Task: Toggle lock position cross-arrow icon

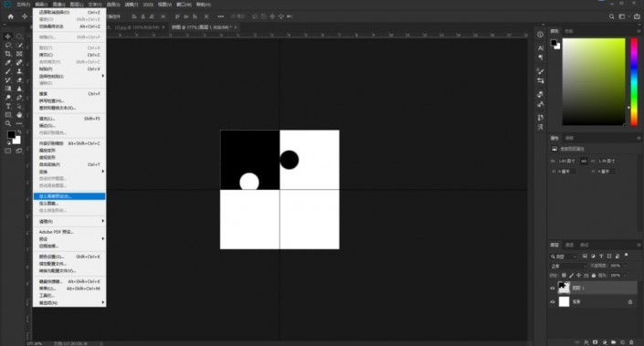Action: click(x=579, y=276)
